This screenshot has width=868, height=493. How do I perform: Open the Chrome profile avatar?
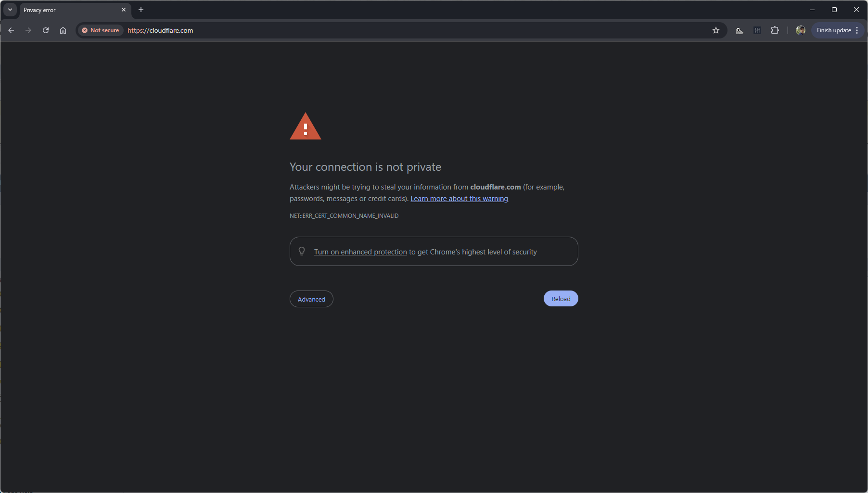[x=801, y=30]
